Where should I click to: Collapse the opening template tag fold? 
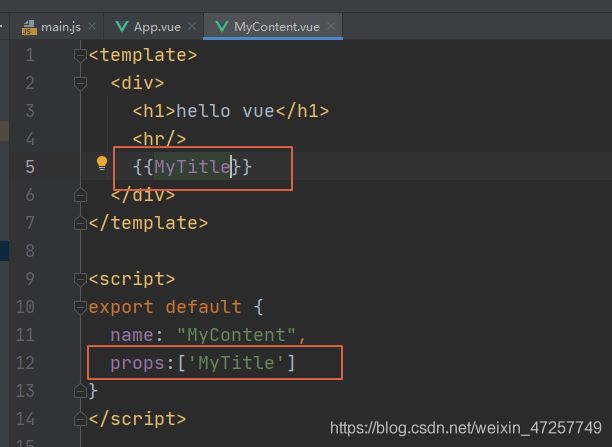[80, 55]
